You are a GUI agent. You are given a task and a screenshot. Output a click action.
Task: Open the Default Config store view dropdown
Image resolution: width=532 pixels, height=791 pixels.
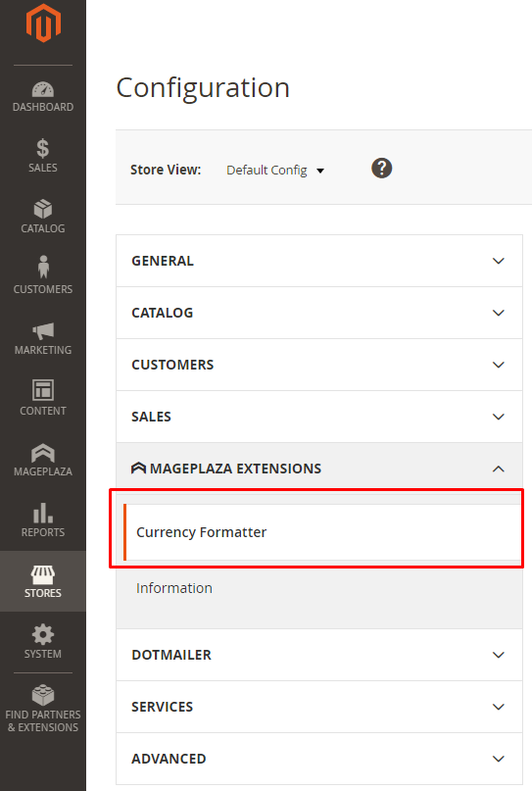[x=275, y=170]
